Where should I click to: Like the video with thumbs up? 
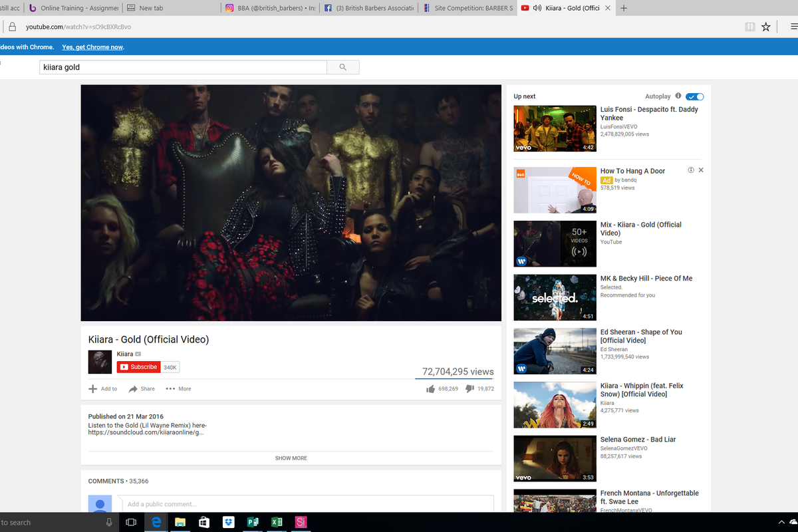pyautogui.click(x=430, y=389)
